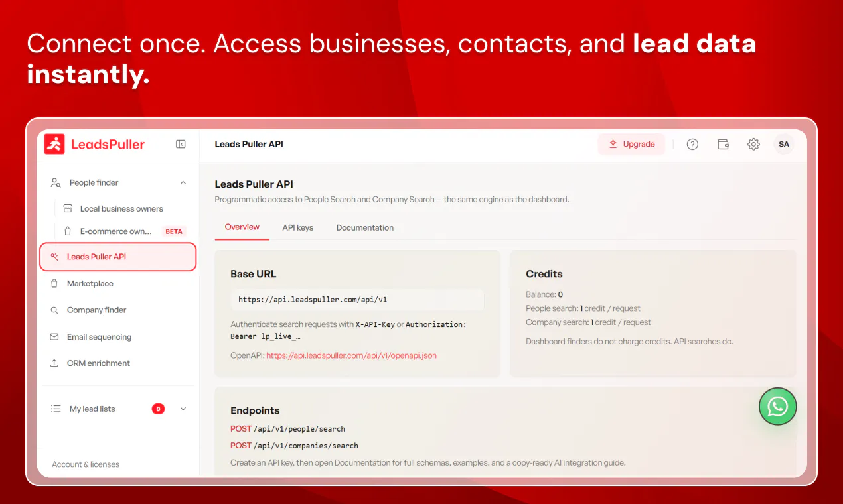The width and height of the screenshot is (843, 504).
Task: Switch to the API keys tab
Action: pyautogui.click(x=298, y=228)
